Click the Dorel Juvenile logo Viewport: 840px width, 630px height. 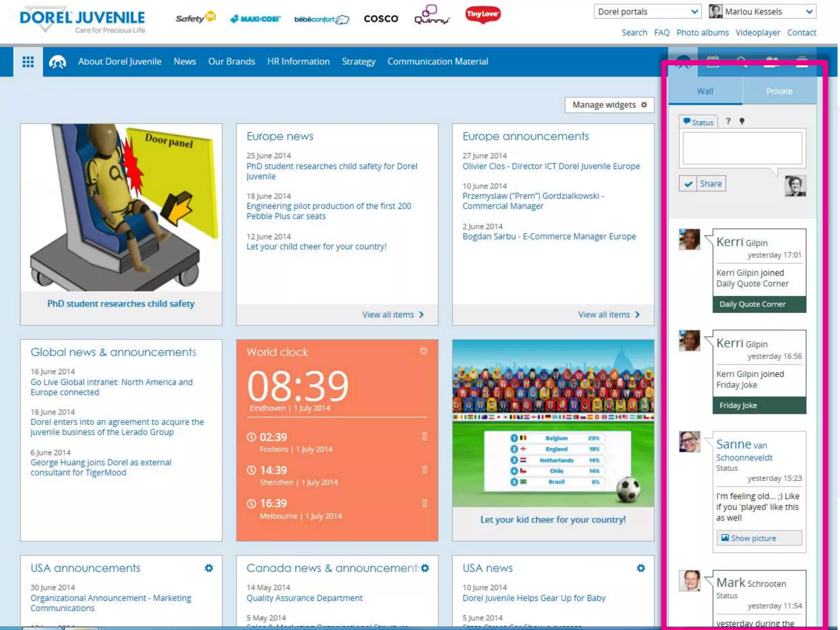[x=82, y=19]
